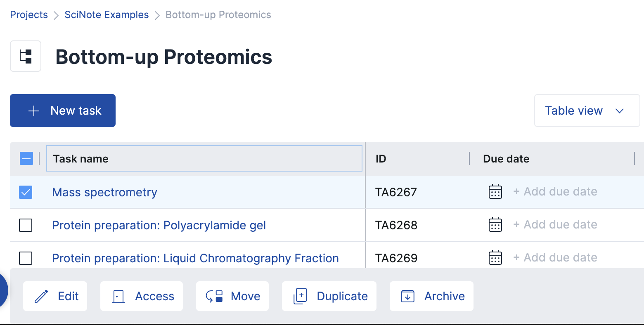
Task: Click the calendar icon in row TA6269
Action: coord(495,258)
